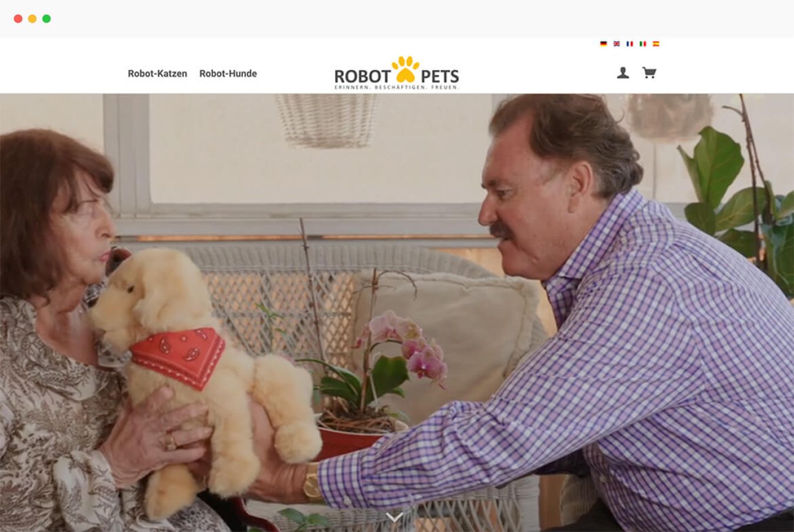
Task: Click the ROBOT PETS logo text
Action: [396, 76]
